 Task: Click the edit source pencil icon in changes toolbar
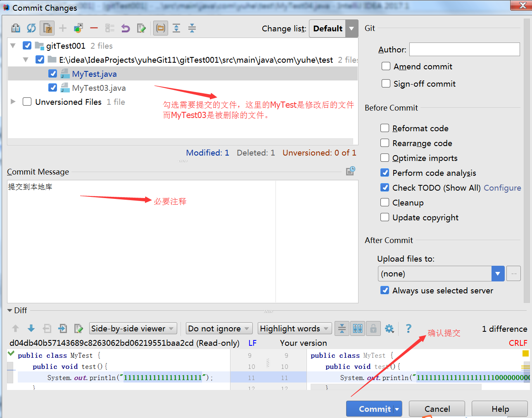(141, 28)
